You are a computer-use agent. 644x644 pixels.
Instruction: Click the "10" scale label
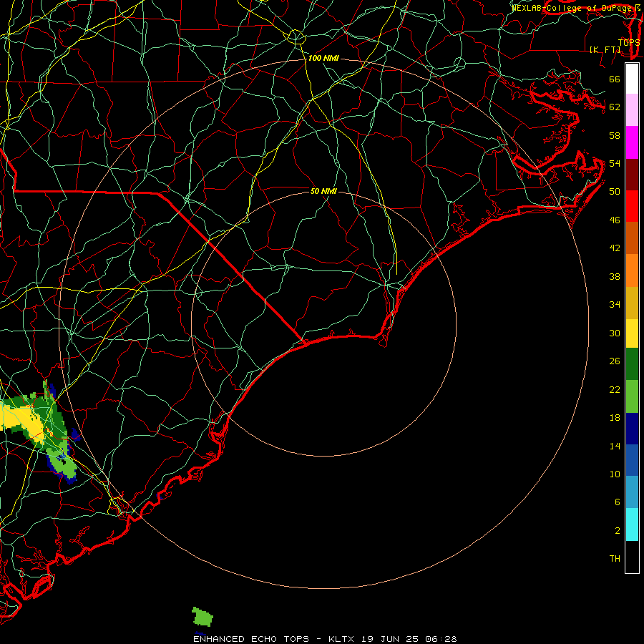point(615,474)
